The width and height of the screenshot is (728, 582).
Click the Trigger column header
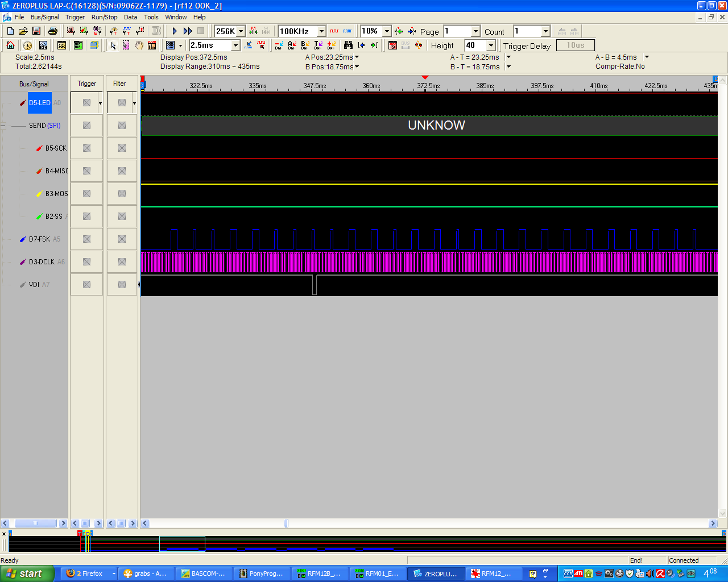(x=86, y=84)
